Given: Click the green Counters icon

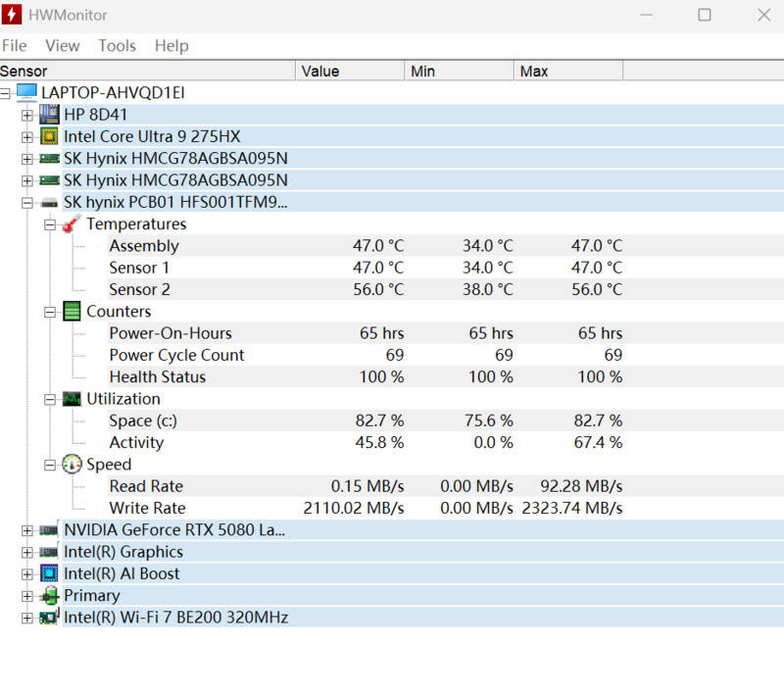Looking at the screenshot, I should click(x=72, y=312).
